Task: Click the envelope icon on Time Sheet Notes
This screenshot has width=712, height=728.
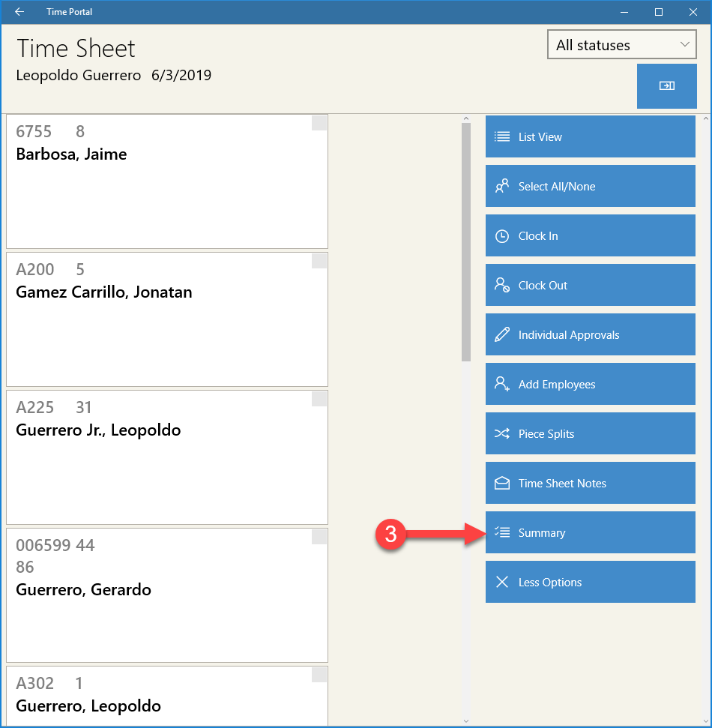Action: point(501,484)
